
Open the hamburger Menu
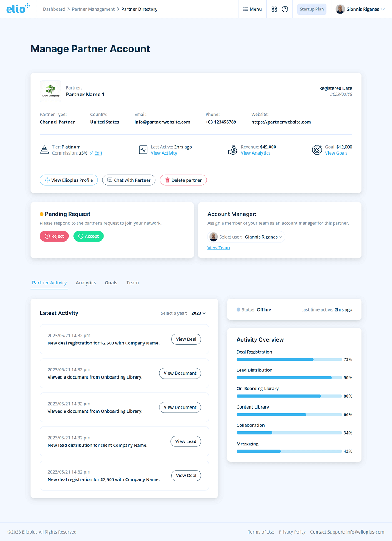click(252, 9)
